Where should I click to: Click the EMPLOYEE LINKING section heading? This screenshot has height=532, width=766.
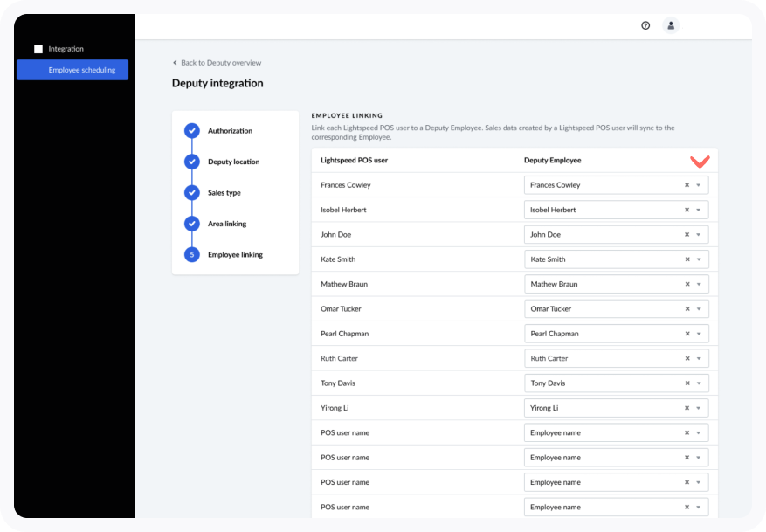point(347,116)
